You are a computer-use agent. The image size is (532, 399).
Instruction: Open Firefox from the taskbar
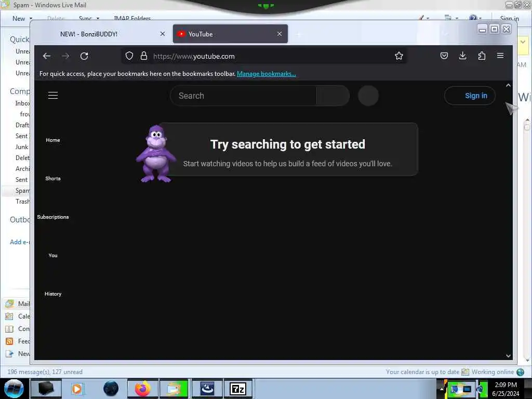point(142,389)
